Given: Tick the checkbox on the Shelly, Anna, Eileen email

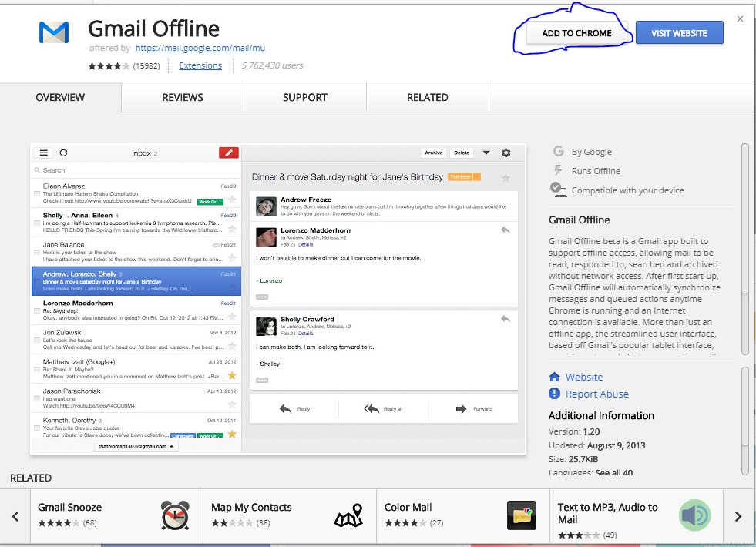Looking at the screenshot, I should point(37,223).
